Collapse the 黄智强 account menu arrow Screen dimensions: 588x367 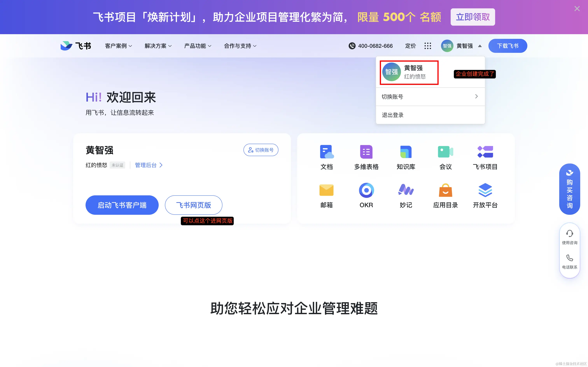point(480,46)
